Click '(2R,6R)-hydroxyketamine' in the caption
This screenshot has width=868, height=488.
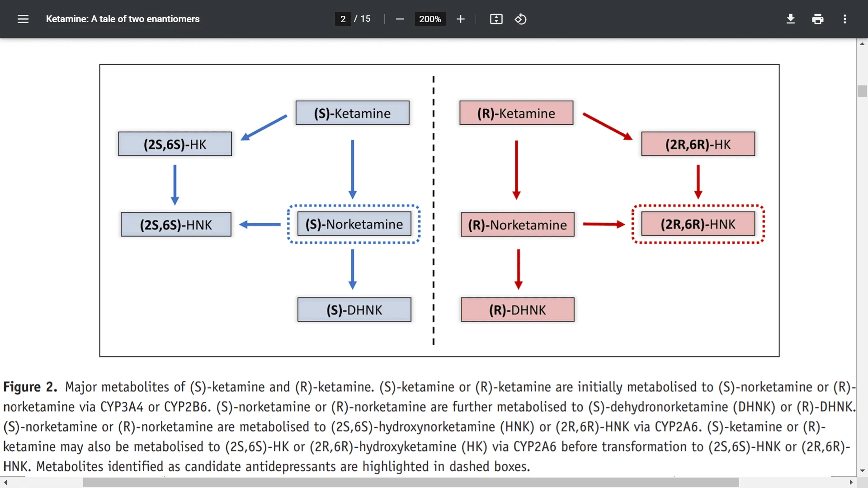pos(383,447)
